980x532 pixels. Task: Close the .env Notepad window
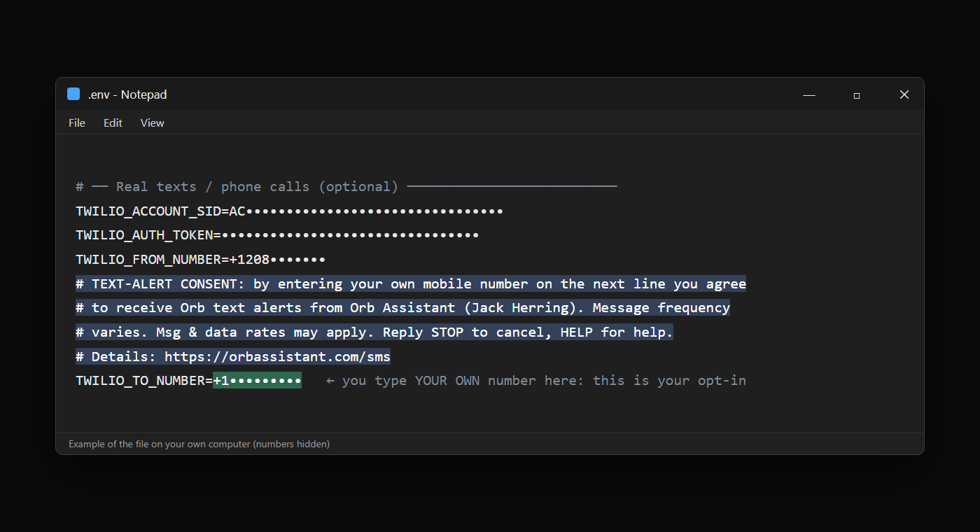(904, 95)
